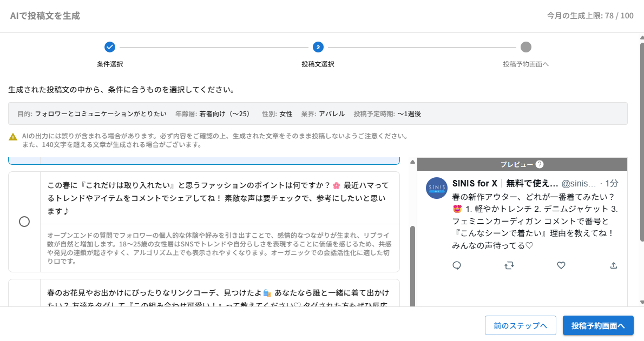Click the 目的 condition value text
Screen dimensions: 644x341
point(101,113)
